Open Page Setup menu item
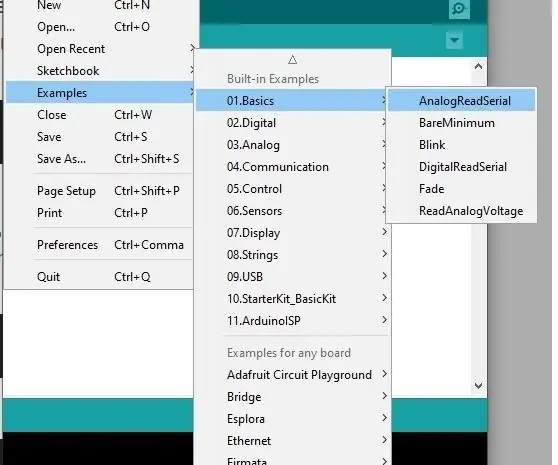This screenshot has height=465, width=558. click(100, 191)
